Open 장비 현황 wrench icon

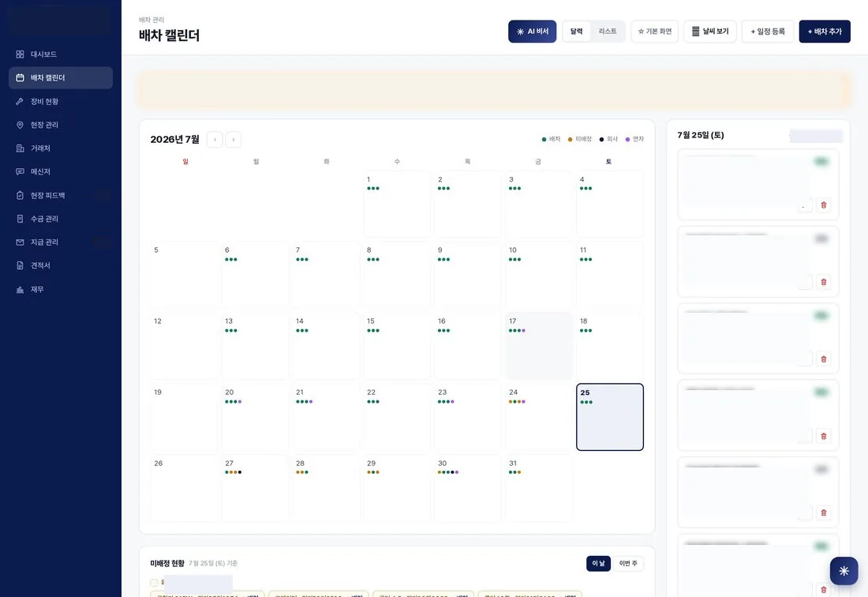coord(20,101)
